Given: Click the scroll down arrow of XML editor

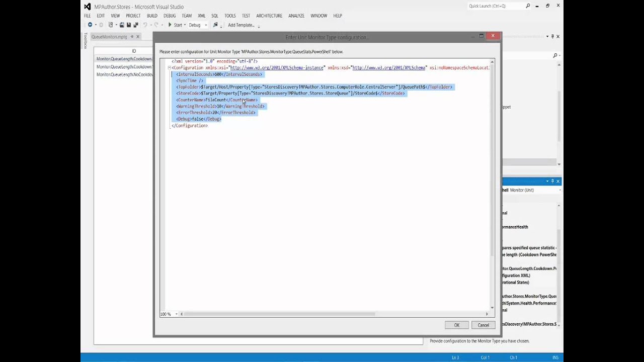Looking at the screenshot, I should (x=493, y=307).
